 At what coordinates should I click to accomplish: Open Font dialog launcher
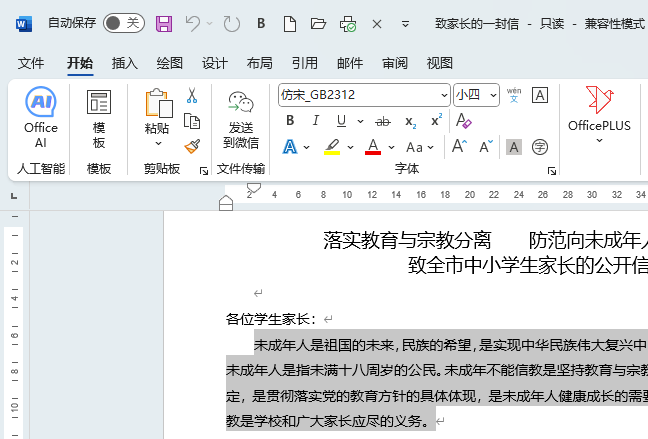pos(552,171)
